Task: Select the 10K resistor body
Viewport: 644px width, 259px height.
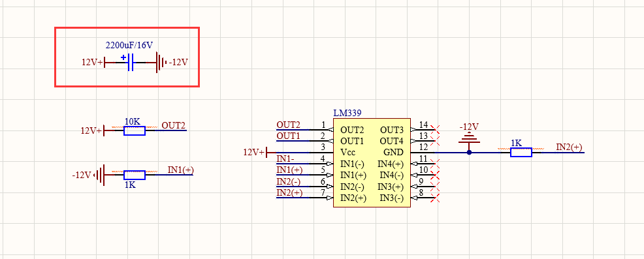Action: (135, 130)
